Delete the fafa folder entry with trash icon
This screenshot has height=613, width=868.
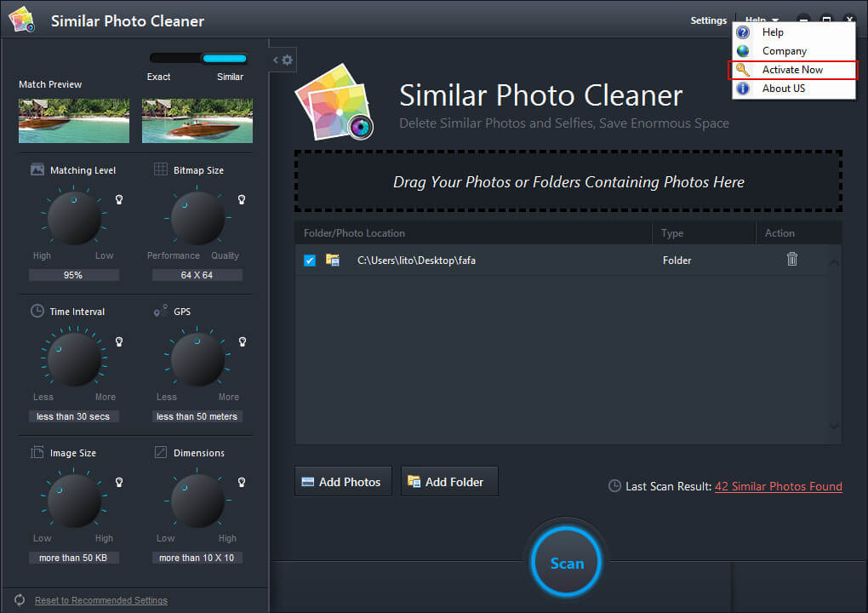(792, 259)
